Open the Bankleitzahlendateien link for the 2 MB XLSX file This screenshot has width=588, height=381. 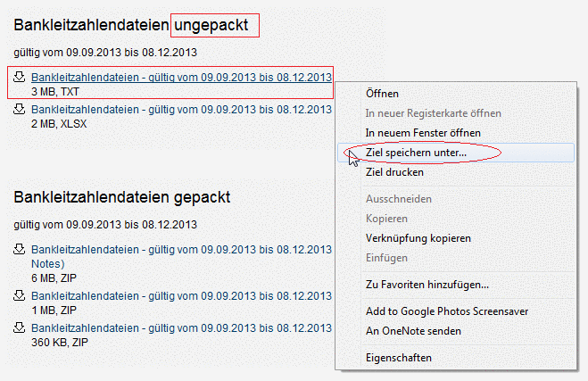click(181, 110)
